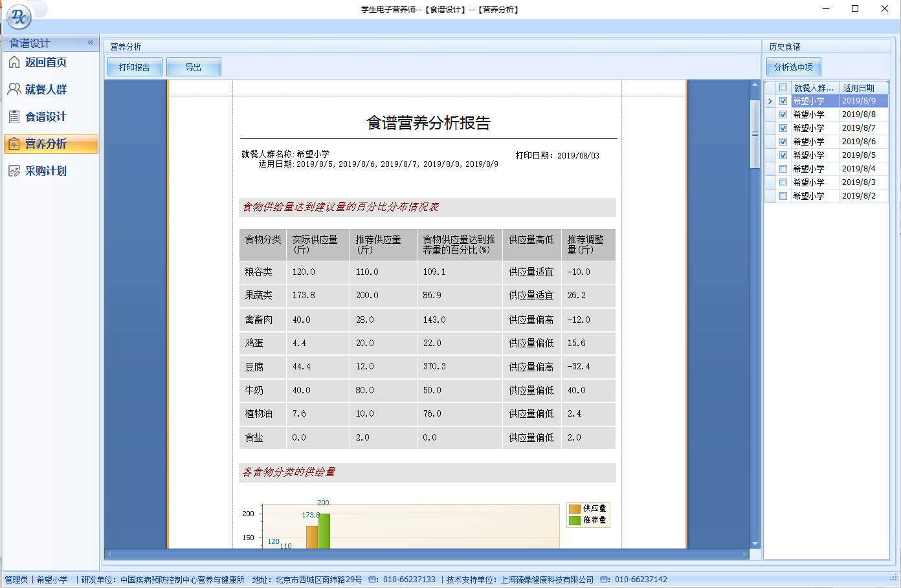Viewport: 901px width, 588px height.
Task: Select date cell 2019/8/2
Action: pyautogui.click(x=863, y=196)
